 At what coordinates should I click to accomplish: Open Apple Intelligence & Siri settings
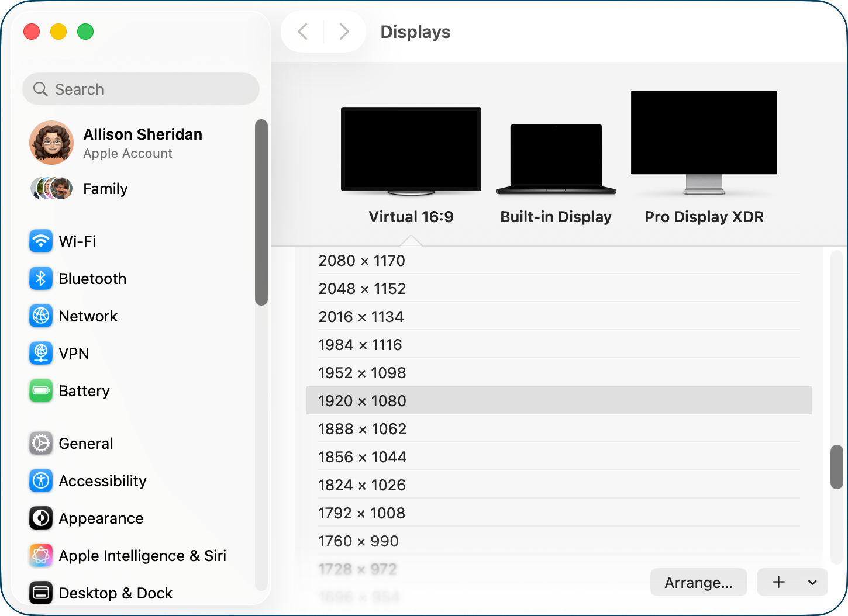coord(142,555)
